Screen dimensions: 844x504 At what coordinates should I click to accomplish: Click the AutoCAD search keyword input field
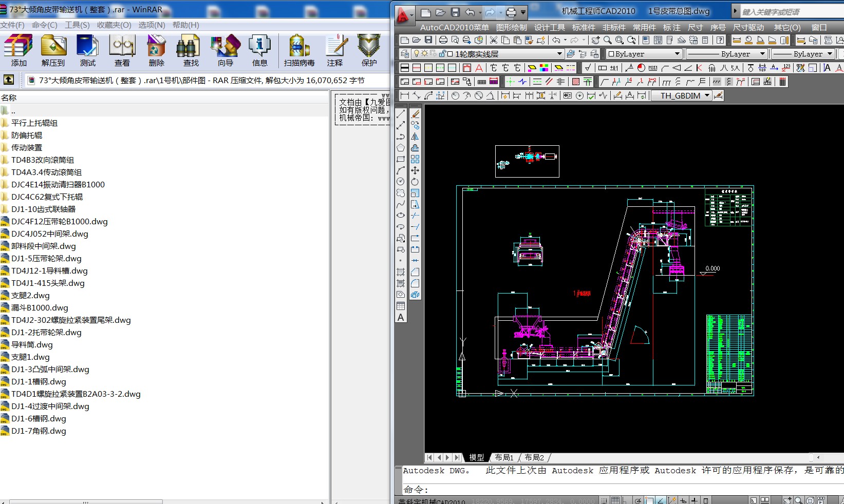791,12
